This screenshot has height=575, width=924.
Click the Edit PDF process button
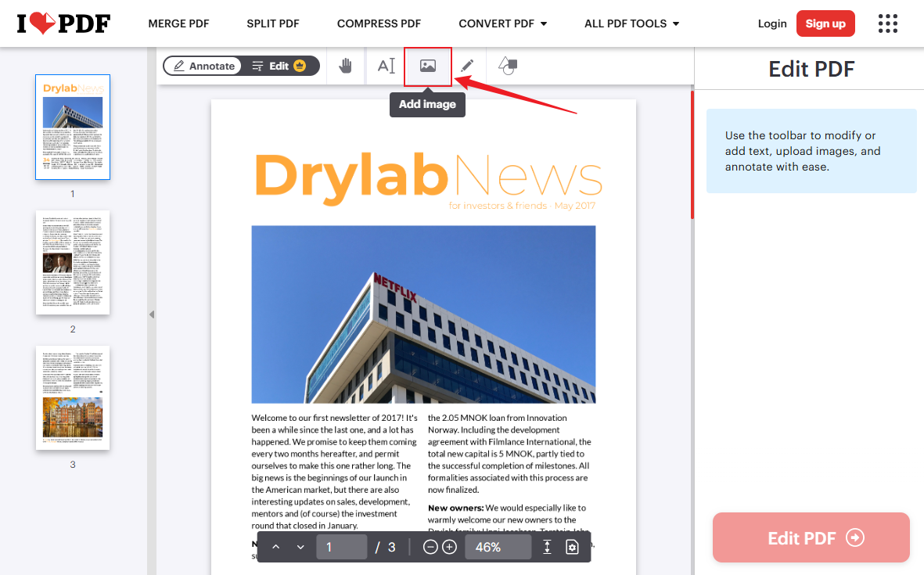[x=811, y=537]
